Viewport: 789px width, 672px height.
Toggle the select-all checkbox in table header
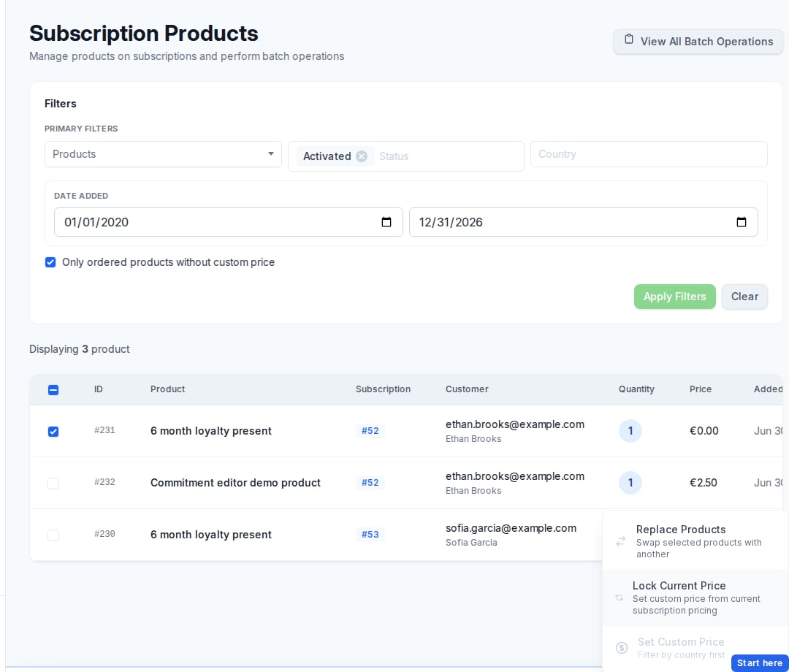point(53,390)
